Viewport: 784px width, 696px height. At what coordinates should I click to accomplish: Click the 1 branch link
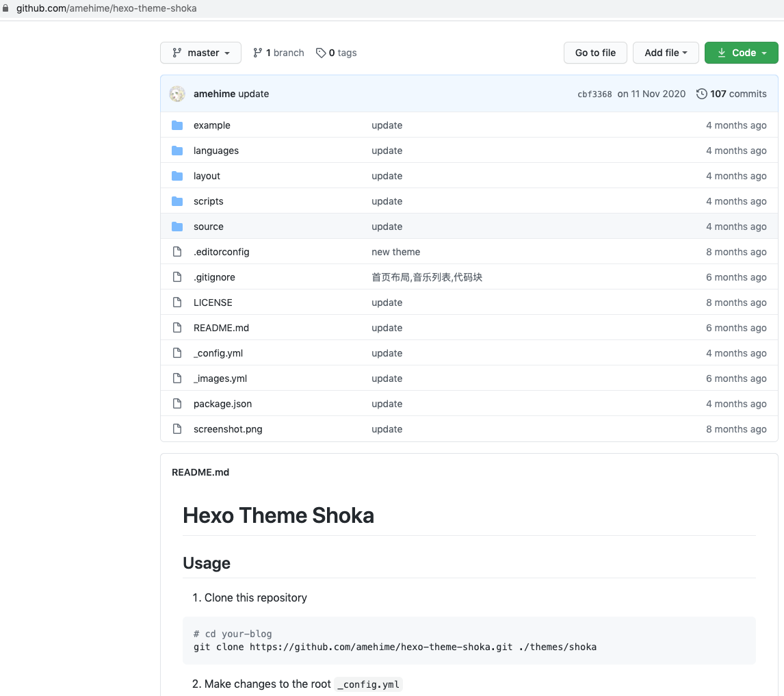click(x=278, y=53)
